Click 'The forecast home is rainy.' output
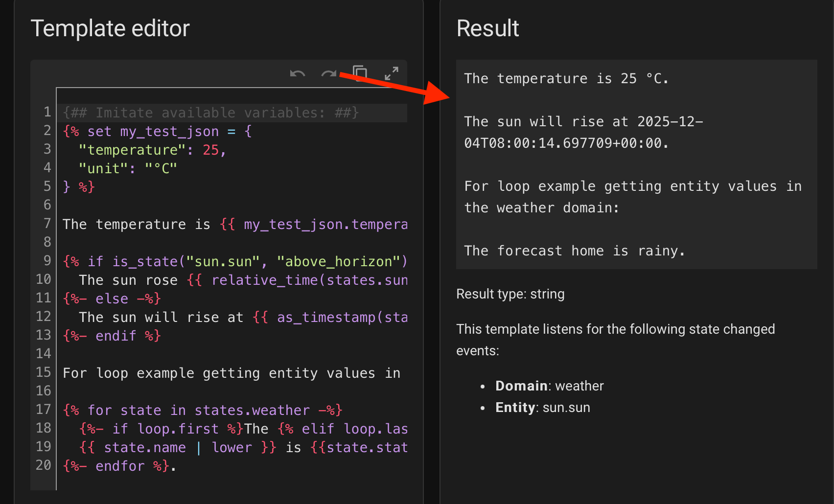The image size is (834, 504). [574, 251]
